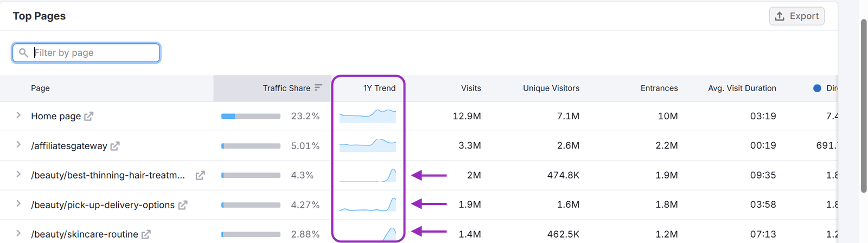Open Home page external link icon
This screenshot has width=868, height=243.
[89, 116]
